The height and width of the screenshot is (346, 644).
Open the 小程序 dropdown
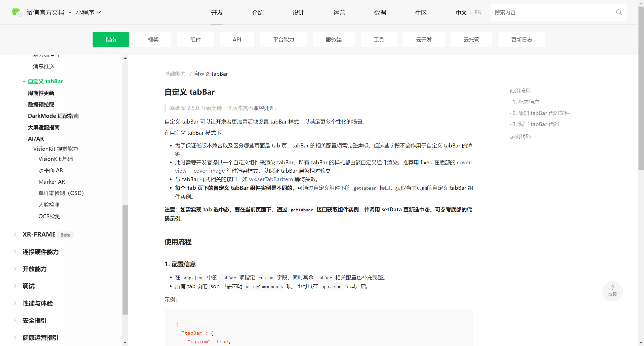point(88,12)
